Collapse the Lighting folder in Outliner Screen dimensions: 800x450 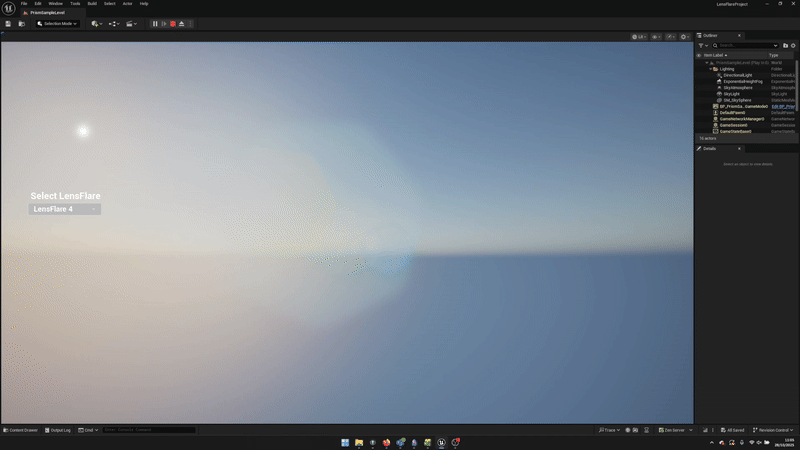(711, 69)
